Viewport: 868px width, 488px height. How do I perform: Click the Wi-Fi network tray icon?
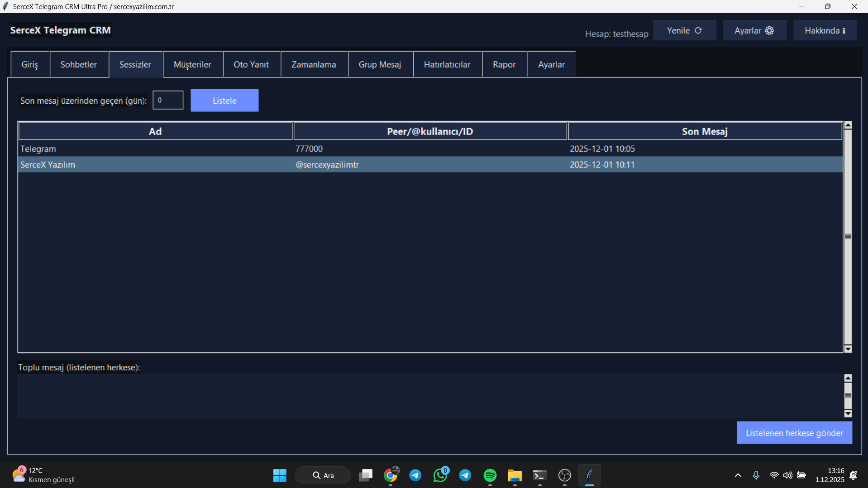[x=774, y=475]
